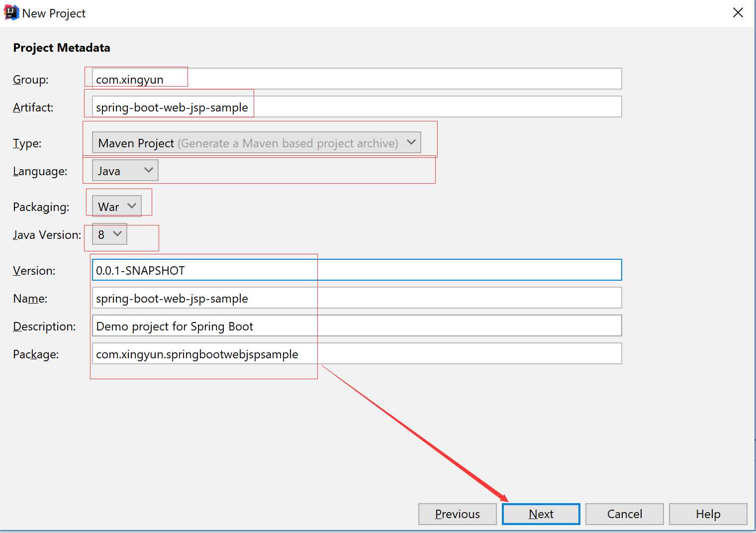Close the New Project dialog

coord(738,13)
